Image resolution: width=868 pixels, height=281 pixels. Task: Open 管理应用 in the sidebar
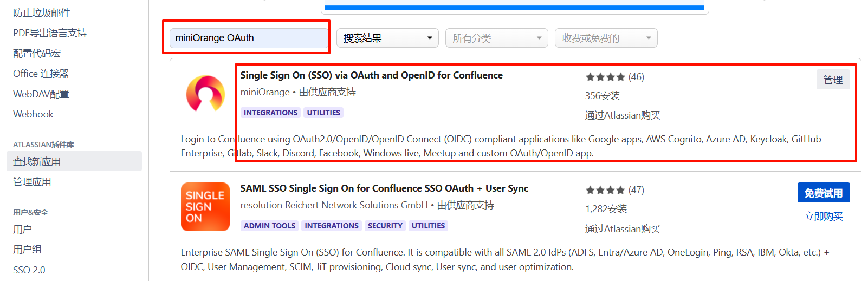coord(32,182)
